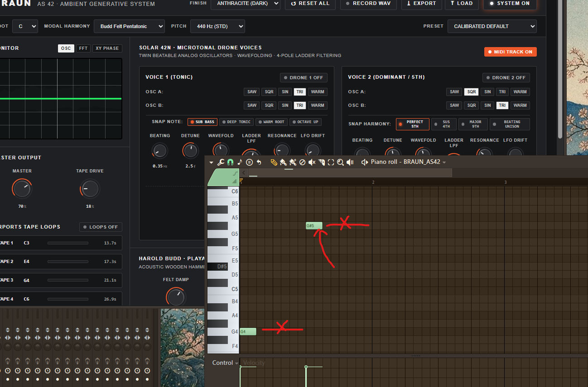The height and width of the screenshot is (387, 588).
Task: Select the Paint brush tool in piano roll
Action: (x=283, y=162)
